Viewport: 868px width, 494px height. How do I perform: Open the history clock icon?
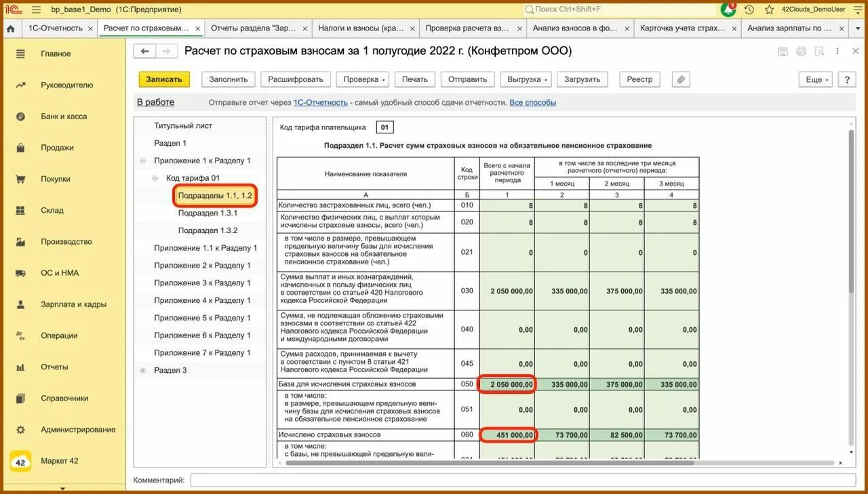click(749, 9)
